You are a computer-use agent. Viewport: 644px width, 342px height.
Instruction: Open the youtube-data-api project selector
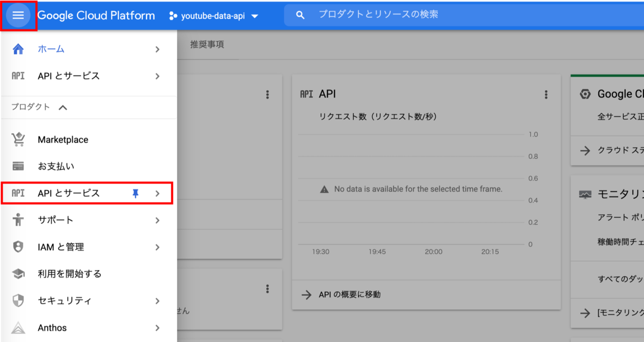coord(214,16)
